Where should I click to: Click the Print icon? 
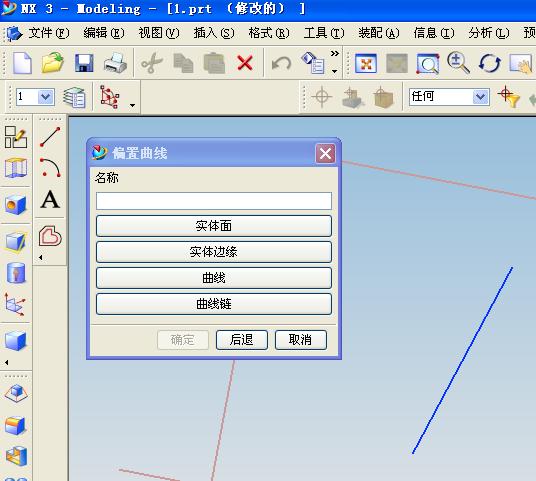pyautogui.click(x=115, y=63)
